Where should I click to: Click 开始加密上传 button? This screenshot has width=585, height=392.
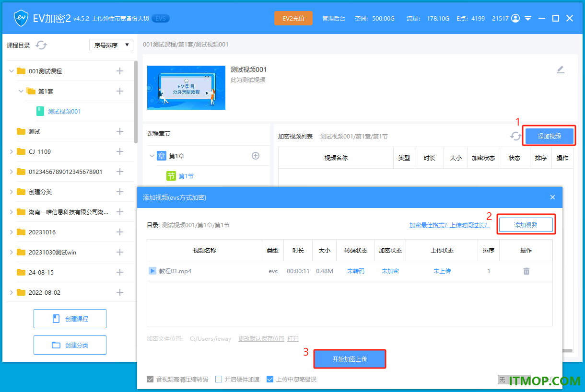point(350,358)
